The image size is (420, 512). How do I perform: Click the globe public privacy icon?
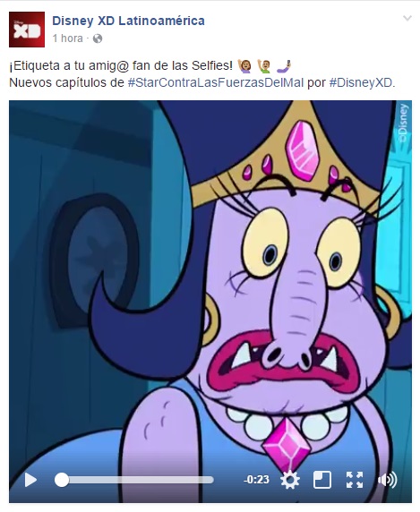[x=98, y=38]
